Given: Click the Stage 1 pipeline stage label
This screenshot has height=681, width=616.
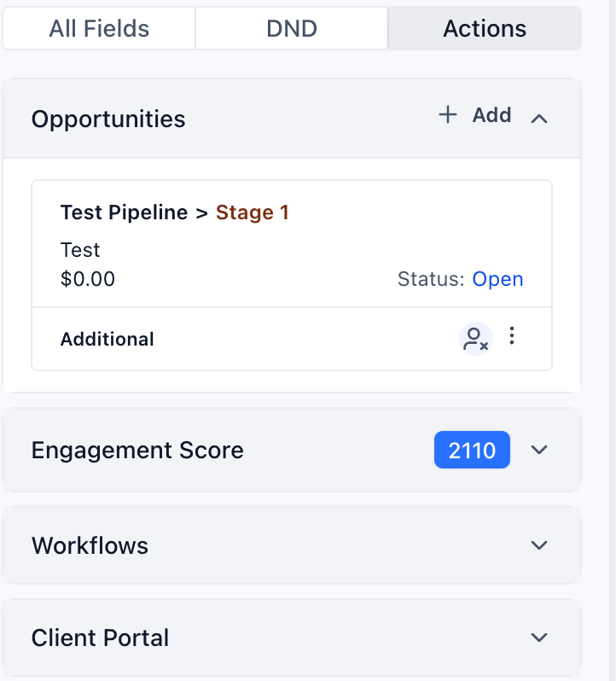Looking at the screenshot, I should pos(253,212).
